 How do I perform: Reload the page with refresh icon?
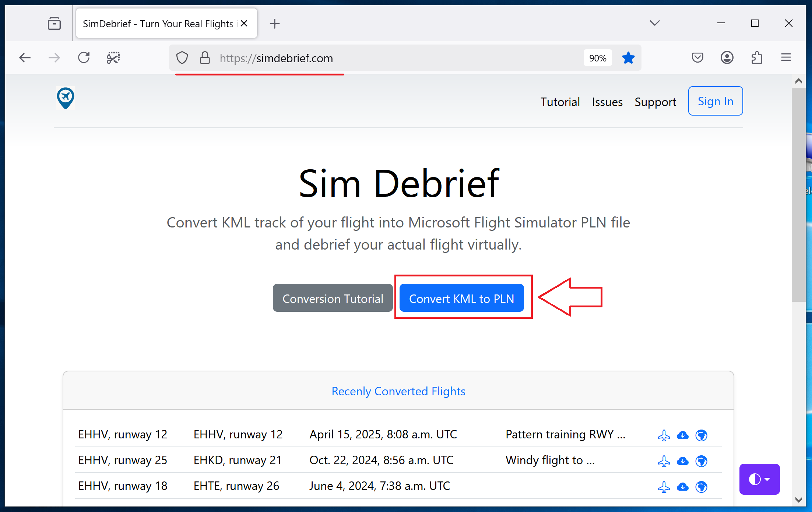(84, 58)
